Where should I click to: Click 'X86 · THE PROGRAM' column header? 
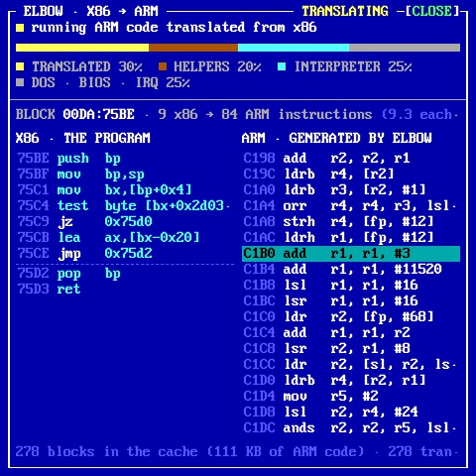83,138
